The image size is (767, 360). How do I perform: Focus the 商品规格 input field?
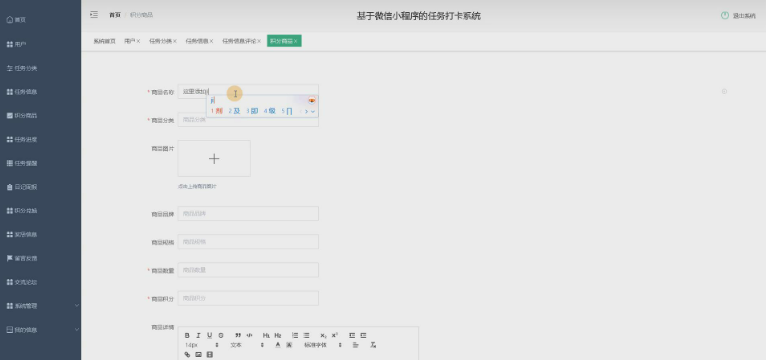click(248, 242)
